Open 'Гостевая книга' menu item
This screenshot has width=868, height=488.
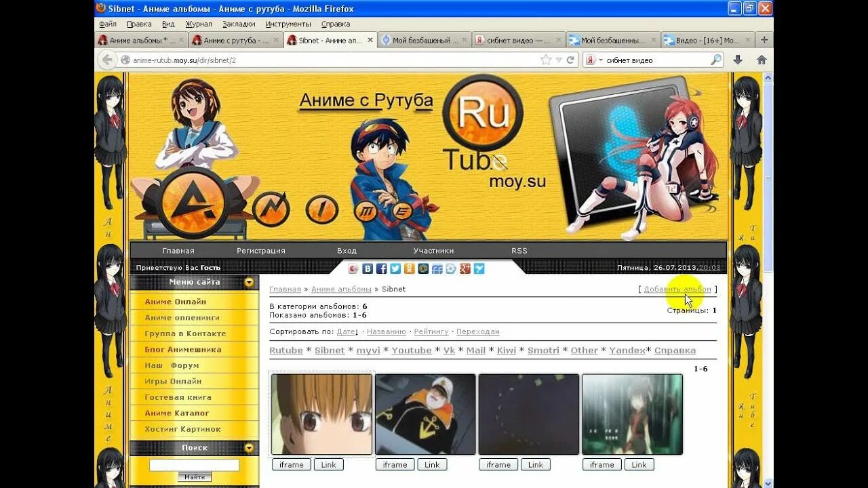(178, 397)
